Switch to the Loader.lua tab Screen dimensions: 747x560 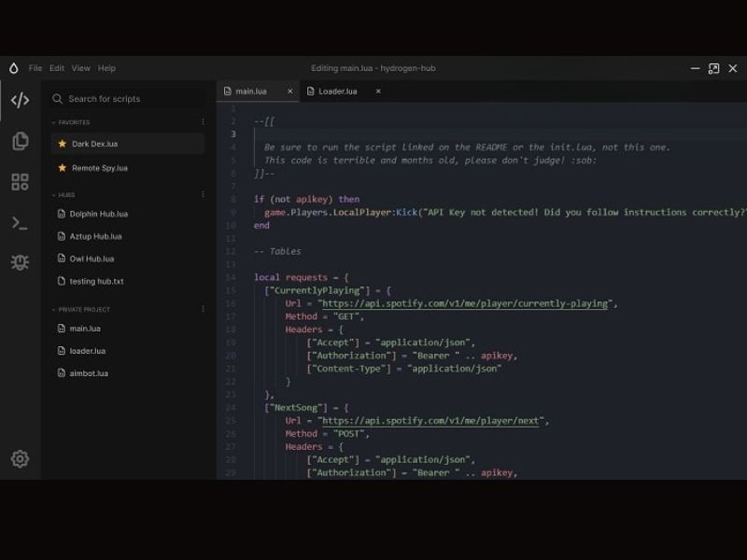(337, 91)
